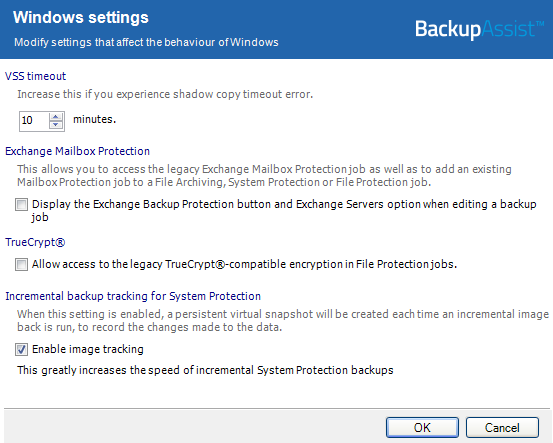The height and width of the screenshot is (443, 553).
Task: Enable Display the Exchange Backup Protection checkbox
Action: 21,205
